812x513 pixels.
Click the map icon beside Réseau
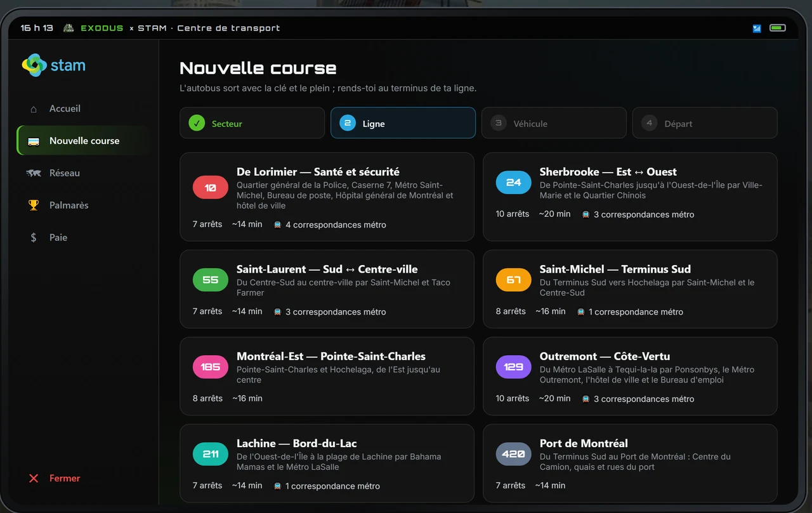pyautogui.click(x=34, y=173)
